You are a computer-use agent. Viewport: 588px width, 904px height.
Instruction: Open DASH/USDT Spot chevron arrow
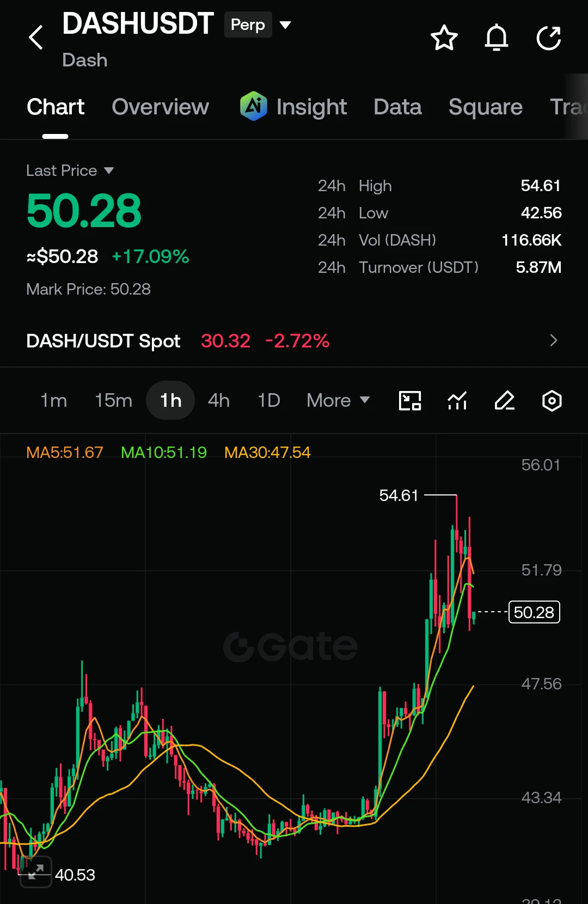[554, 340]
